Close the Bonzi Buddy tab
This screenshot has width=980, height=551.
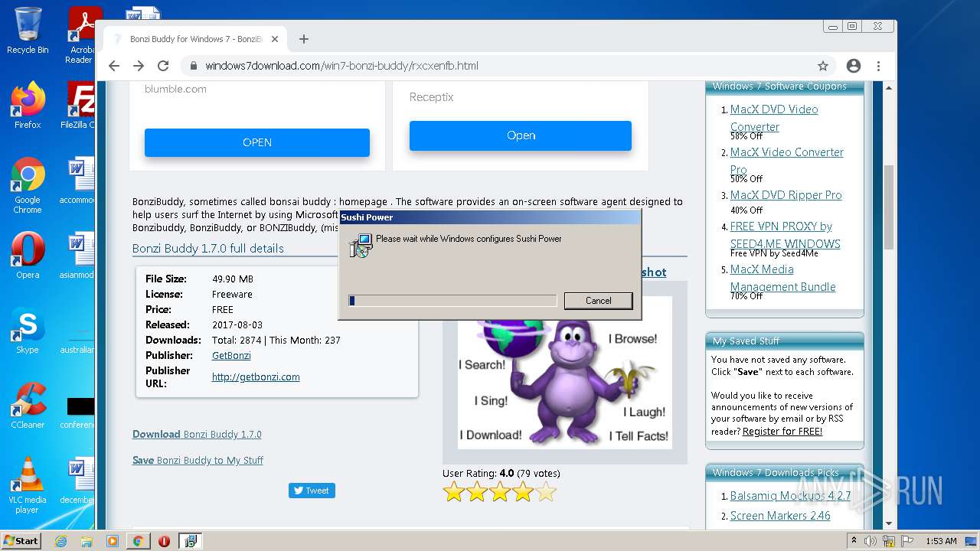pos(276,39)
